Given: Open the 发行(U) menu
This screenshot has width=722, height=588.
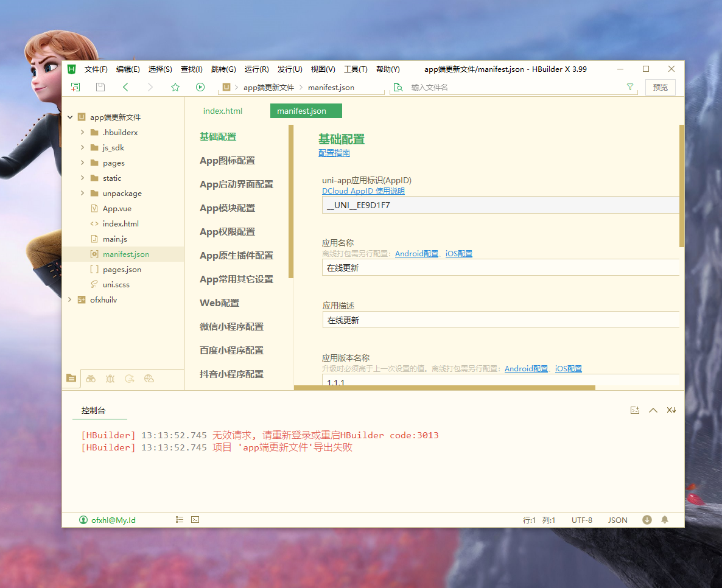Looking at the screenshot, I should 290,69.
